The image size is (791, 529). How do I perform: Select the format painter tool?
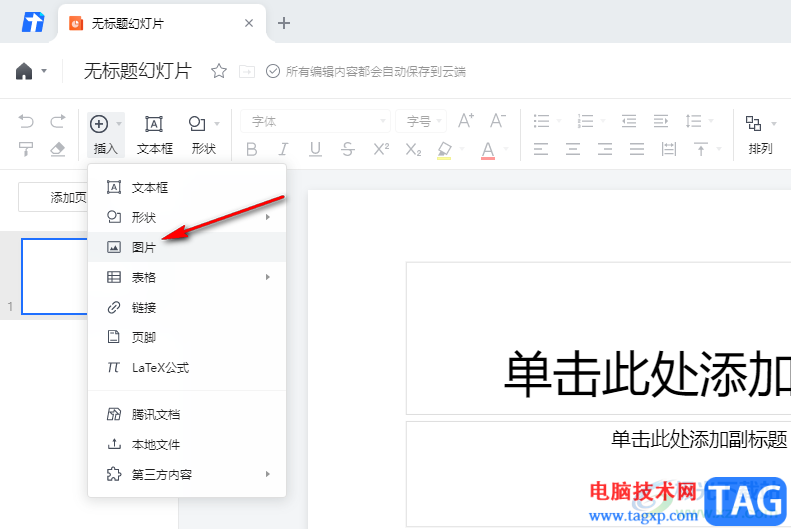click(x=26, y=149)
